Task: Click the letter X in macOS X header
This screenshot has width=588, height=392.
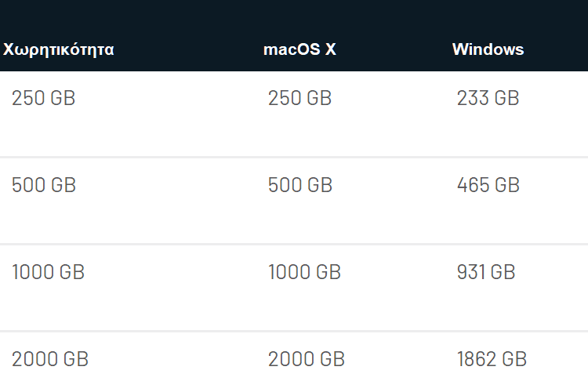Action: coord(330,49)
